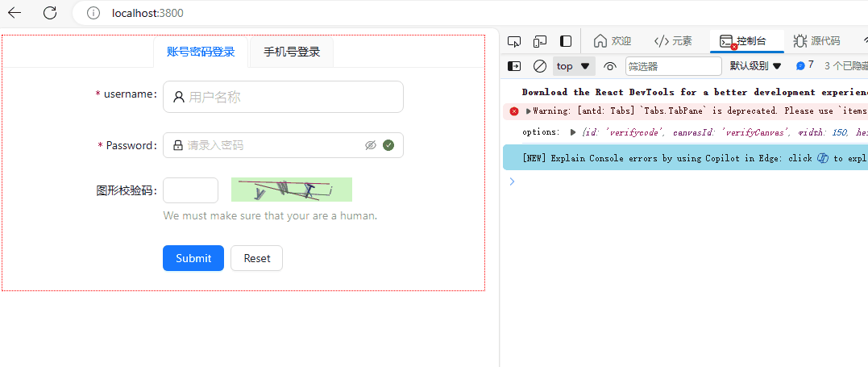Focus the Password input field

click(x=283, y=145)
